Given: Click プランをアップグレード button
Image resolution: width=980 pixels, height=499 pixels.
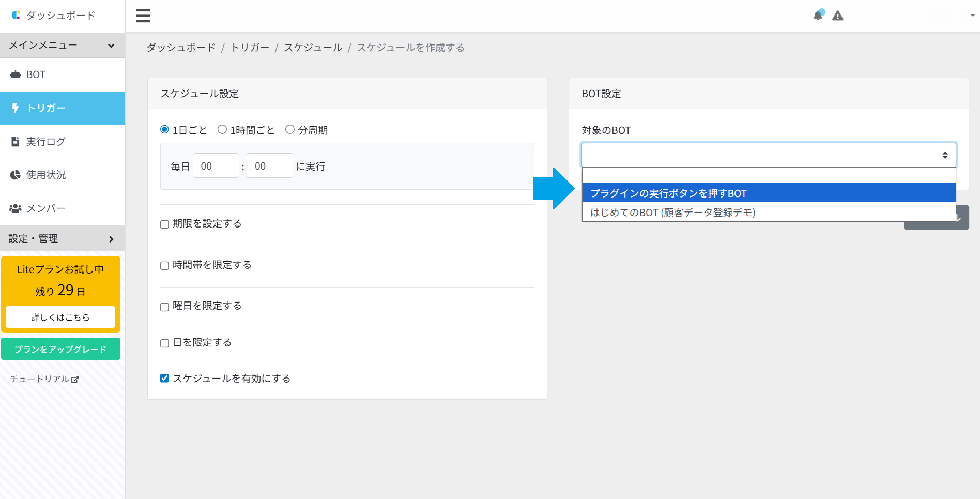Looking at the screenshot, I should [60, 349].
